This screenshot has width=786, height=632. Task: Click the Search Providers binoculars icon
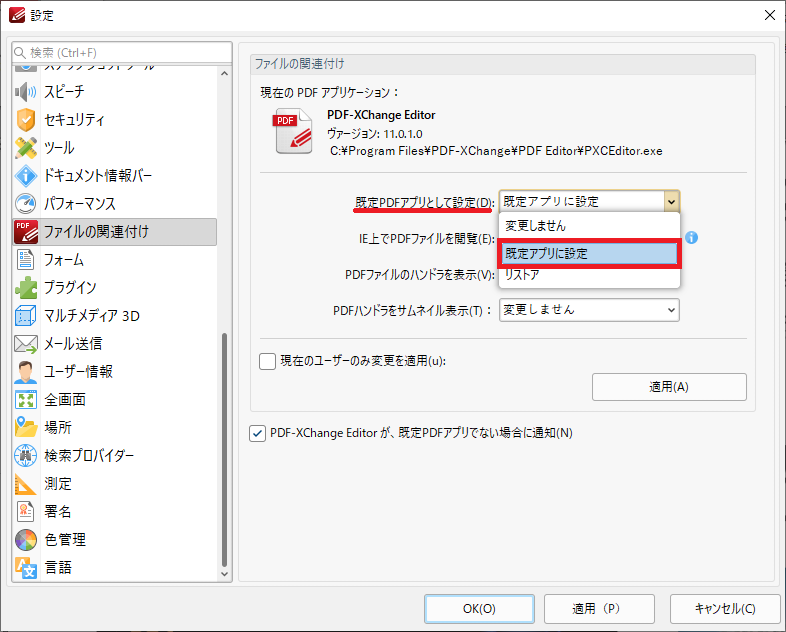pyautogui.click(x=26, y=456)
